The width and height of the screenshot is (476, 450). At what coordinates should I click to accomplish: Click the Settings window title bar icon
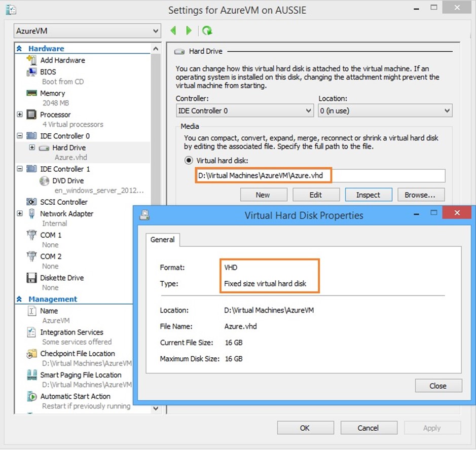pyautogui.click(x=11, y=10)
